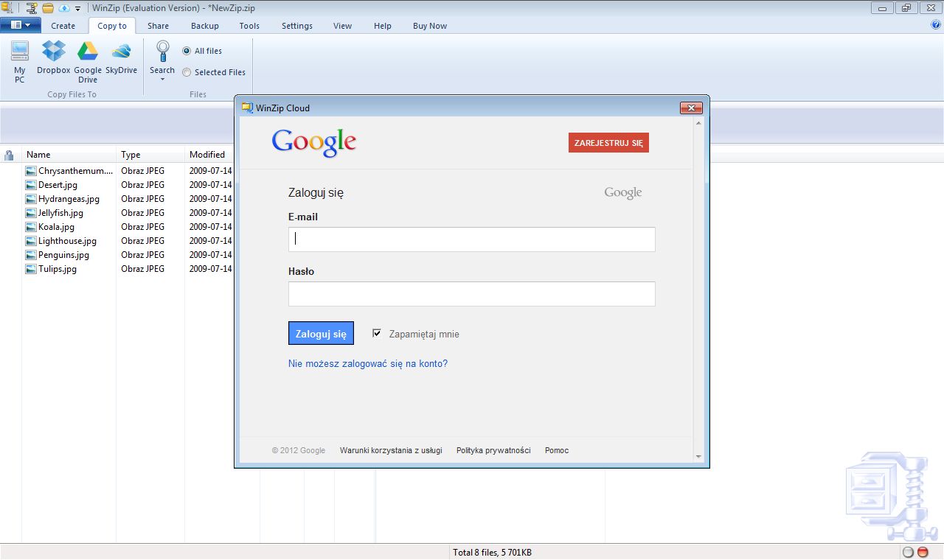Click the image icon of Koala.jpg
The width and height of the screenshot is (944, 560).
pos(30,227)
